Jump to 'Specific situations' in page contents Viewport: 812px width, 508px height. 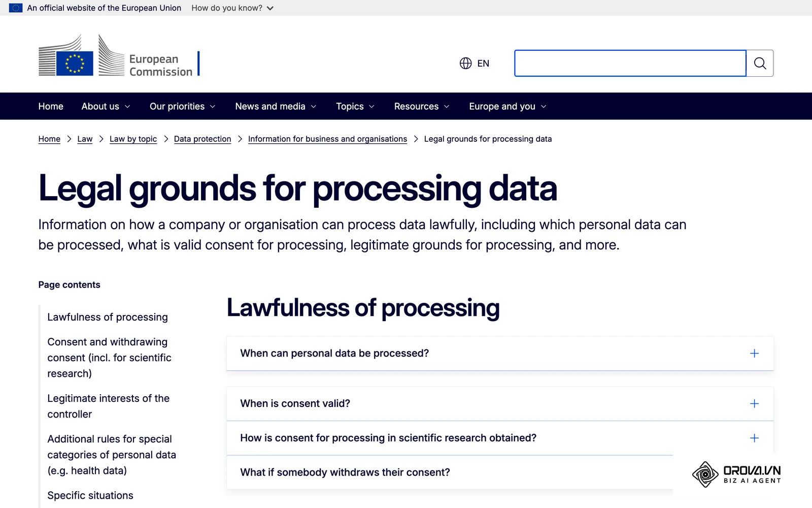(90, 495)
